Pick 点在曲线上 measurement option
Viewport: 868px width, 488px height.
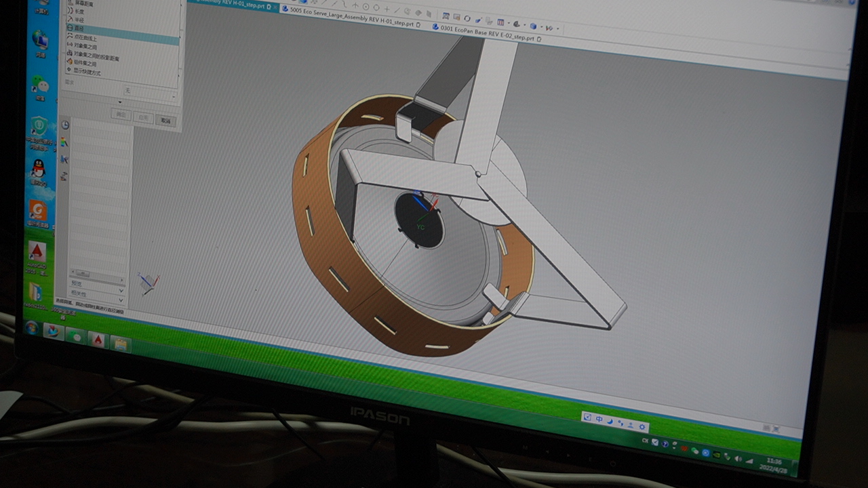point(84,38)
